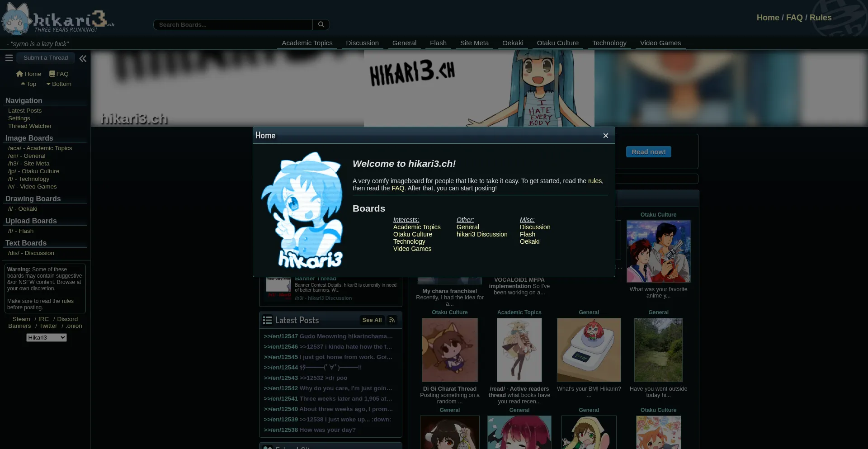Screen dimensions: 868x449
Task: Open /read/ Active readers thread thumbnail
Action: click(x=519, y=350)
